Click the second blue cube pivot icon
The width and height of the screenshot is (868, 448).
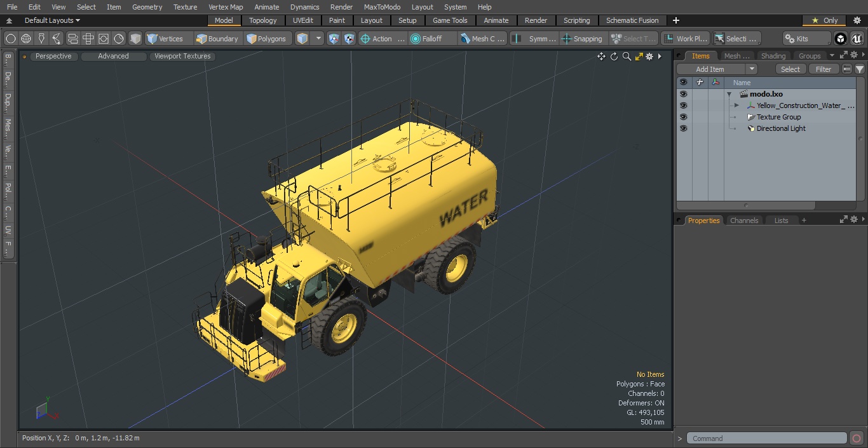tap(349, 39)
